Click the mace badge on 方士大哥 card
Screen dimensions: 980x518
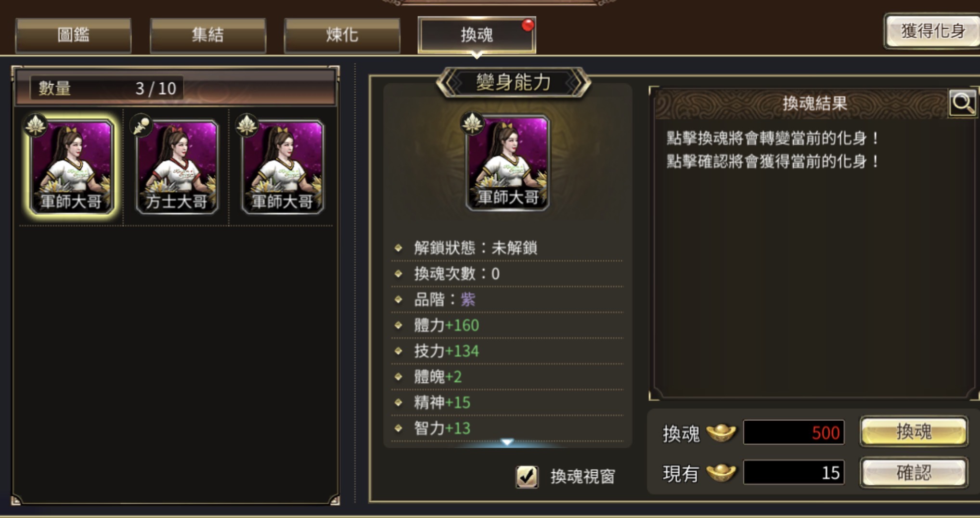click(x=142, y=126)
